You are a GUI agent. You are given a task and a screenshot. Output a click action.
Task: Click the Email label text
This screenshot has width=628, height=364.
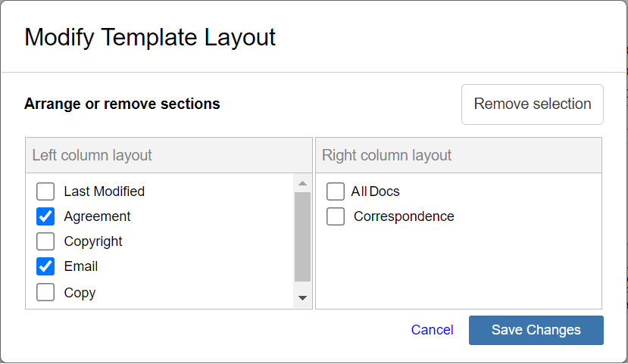pyautogui.click(x=81, y=266)
